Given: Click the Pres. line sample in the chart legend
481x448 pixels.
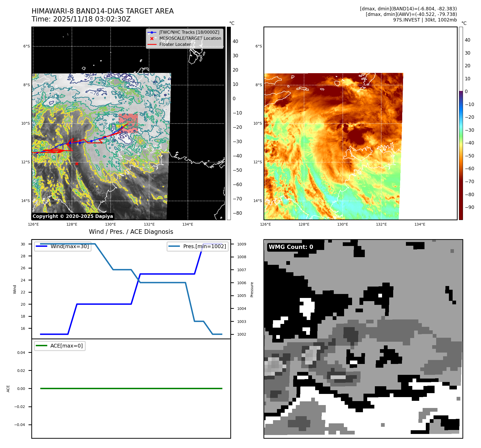Looking at the screenshot, I should (174, 246).
